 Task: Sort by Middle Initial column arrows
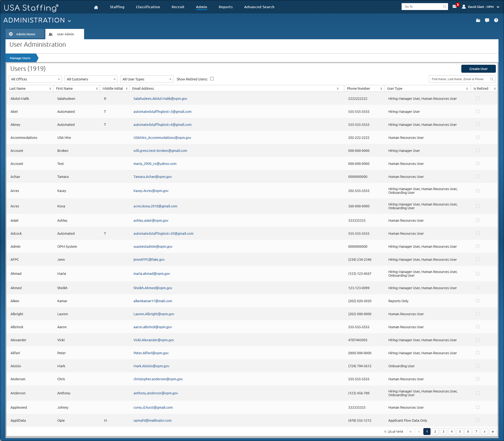coord(127,89)
